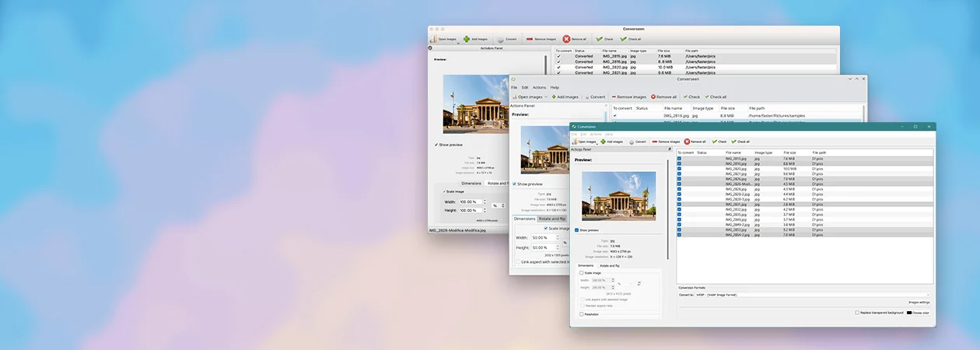Click the File size column header in front window
980x350 pixels.
(789, 152)
